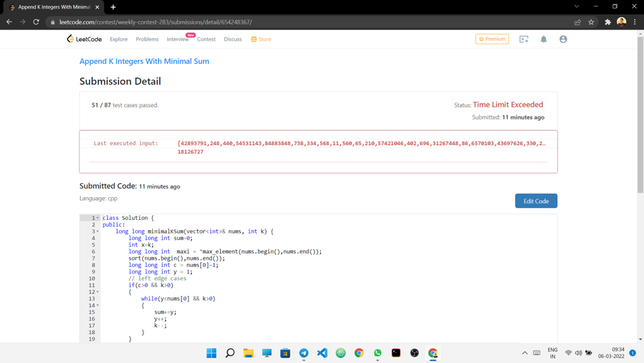Screen dimensions: 644x363
Task: Open the Windows Start menu
Action: coord(211,353)
